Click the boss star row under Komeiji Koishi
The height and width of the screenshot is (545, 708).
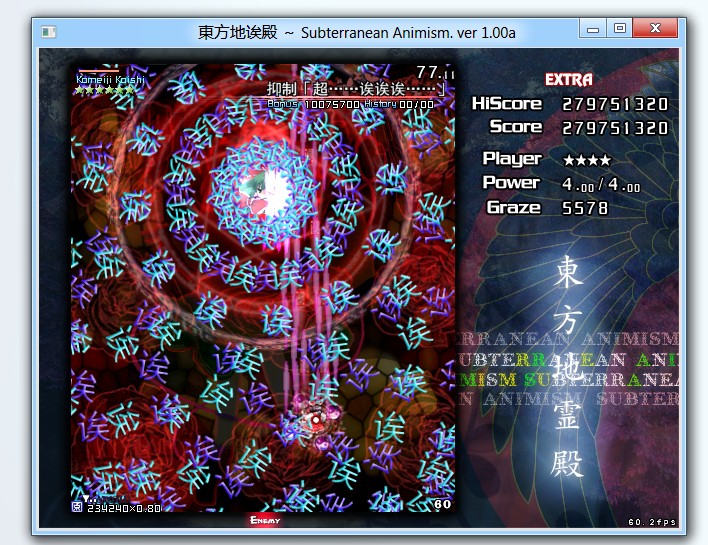point(104,90)
